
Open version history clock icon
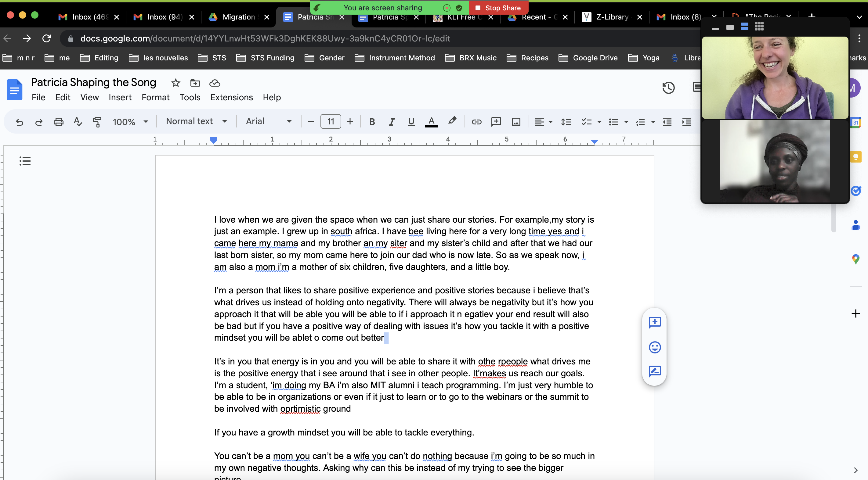pyautogui.click(x=668, y=88)
